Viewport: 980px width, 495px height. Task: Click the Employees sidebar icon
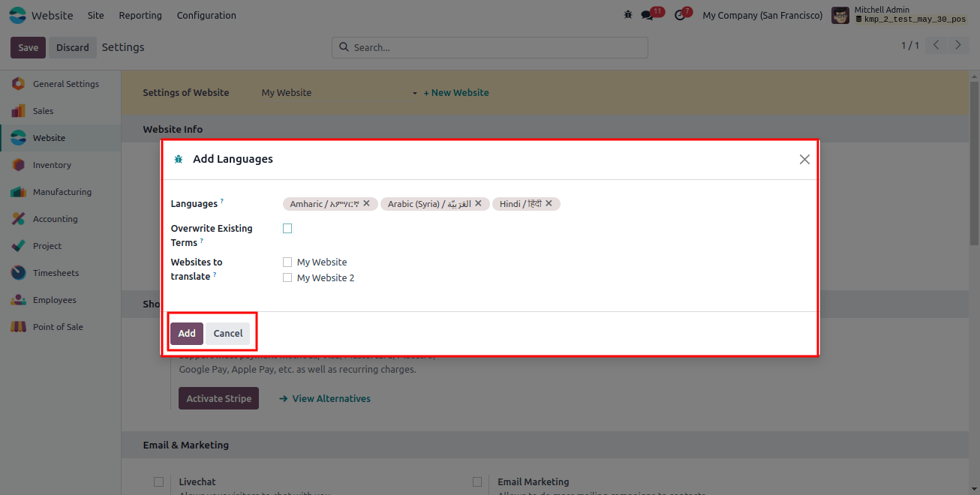(x=19, y=300)
